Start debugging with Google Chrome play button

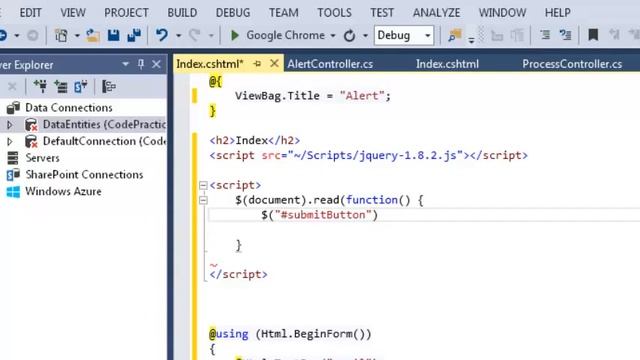click(x=235, y=36)
